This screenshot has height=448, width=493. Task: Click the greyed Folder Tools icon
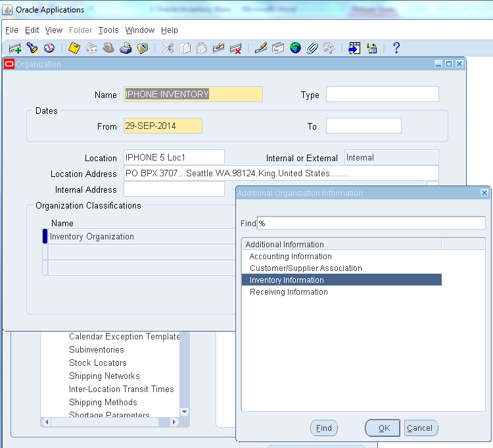[329, 48]
